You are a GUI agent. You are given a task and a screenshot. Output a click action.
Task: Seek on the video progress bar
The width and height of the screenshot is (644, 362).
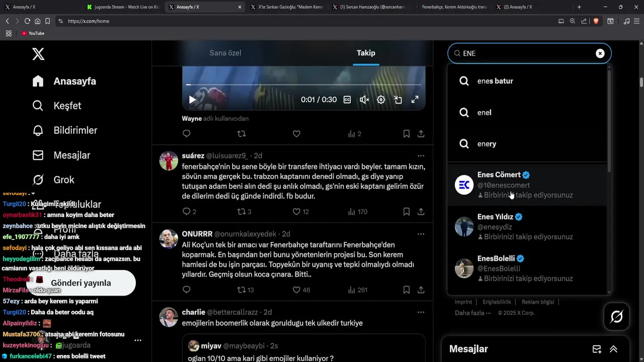click(x=303, y=84)
